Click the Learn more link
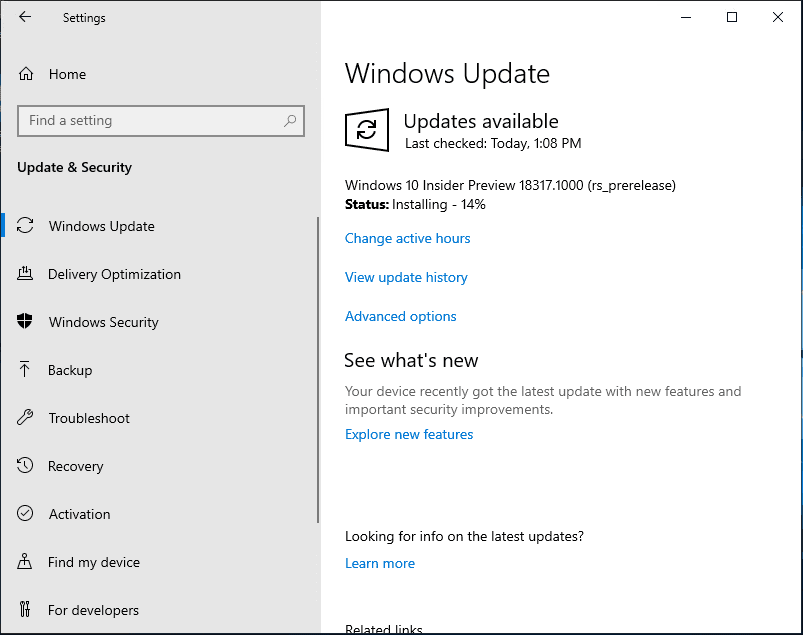Viewport: 803px width, 635px height. click(380, 563)
